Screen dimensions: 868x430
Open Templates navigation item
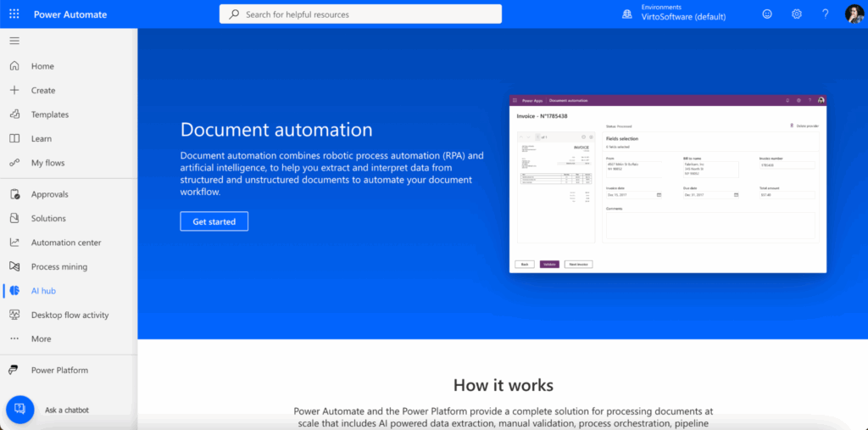(x=50, y=114)
